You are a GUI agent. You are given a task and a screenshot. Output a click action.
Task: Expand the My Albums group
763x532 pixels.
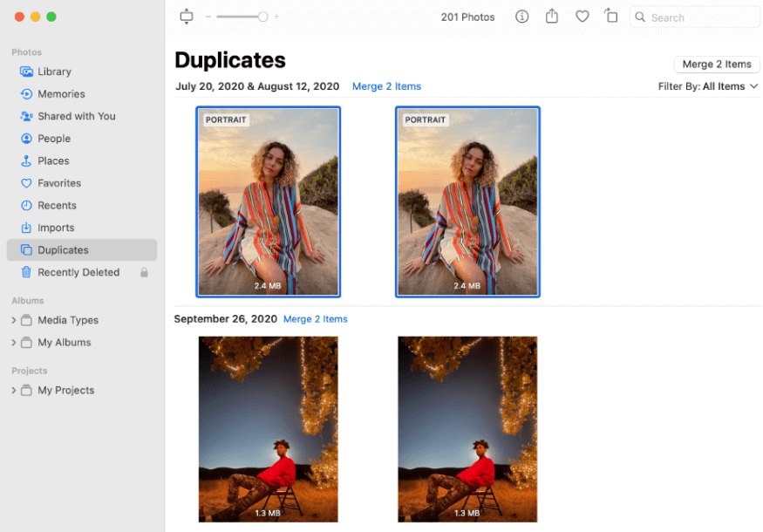point(13,343)
